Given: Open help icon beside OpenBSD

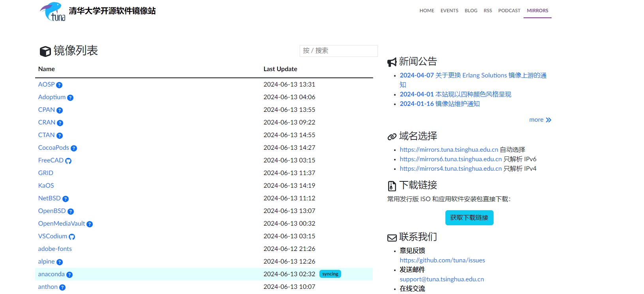Looking at the screenshot, I should pos(71,211).
